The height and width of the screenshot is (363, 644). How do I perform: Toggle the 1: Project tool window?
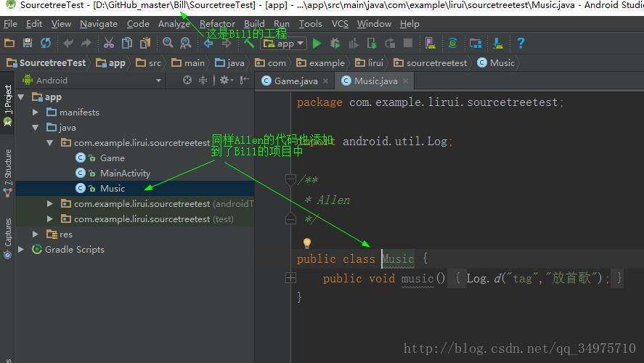pos(7,104)
